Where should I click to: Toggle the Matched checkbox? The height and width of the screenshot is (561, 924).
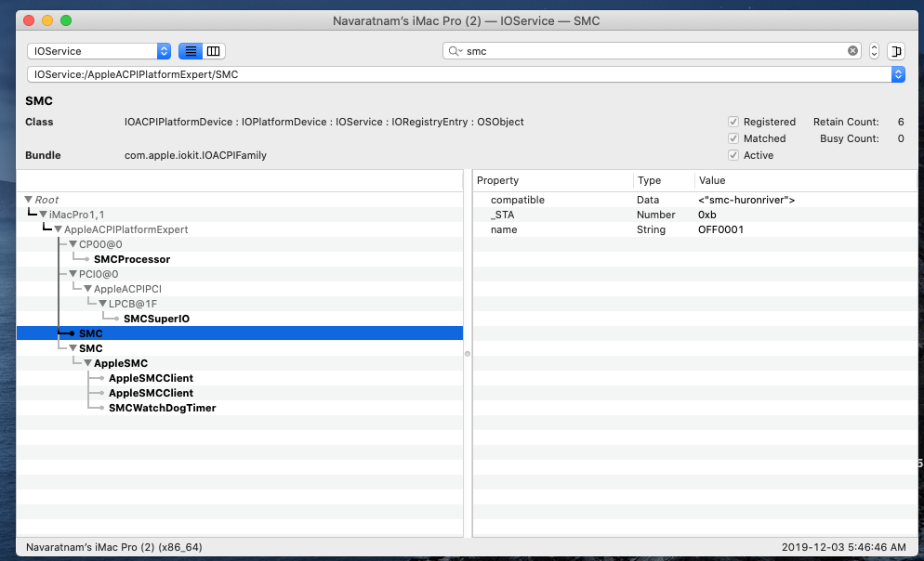click(733, 138)
